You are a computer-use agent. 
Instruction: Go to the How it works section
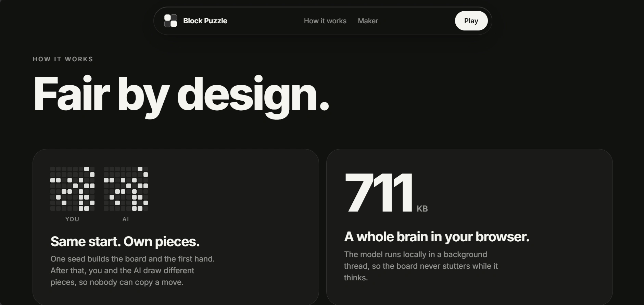(x=325, y=21)
